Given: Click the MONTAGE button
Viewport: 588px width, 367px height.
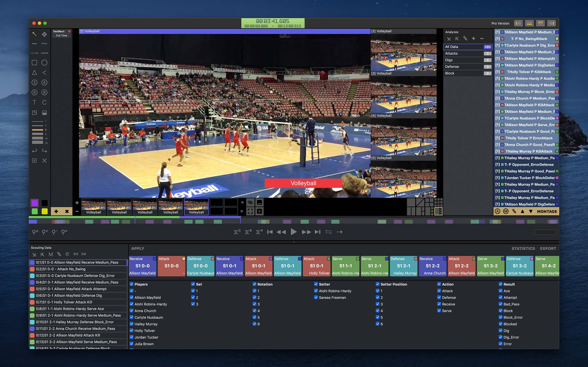Looking at the screenshot, I should click(x=547, y=211).
